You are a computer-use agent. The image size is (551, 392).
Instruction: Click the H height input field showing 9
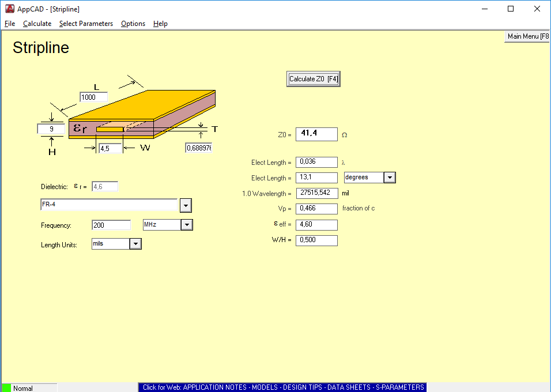(51, 129)
